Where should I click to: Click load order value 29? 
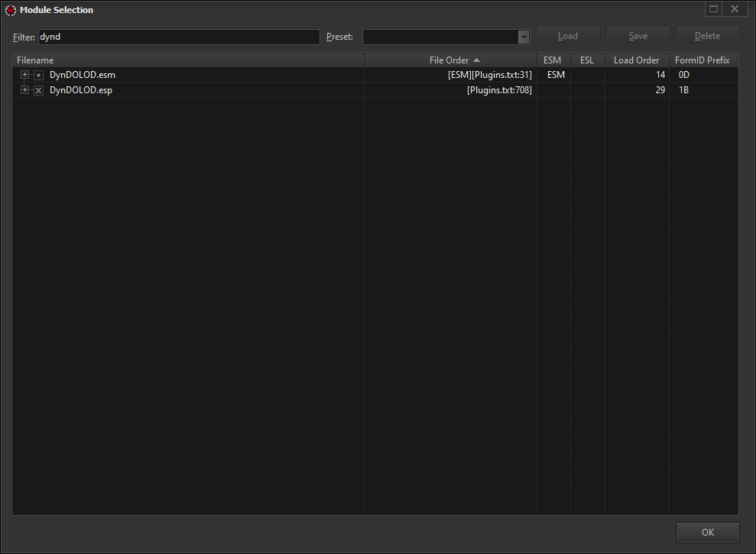click(660, 90)
